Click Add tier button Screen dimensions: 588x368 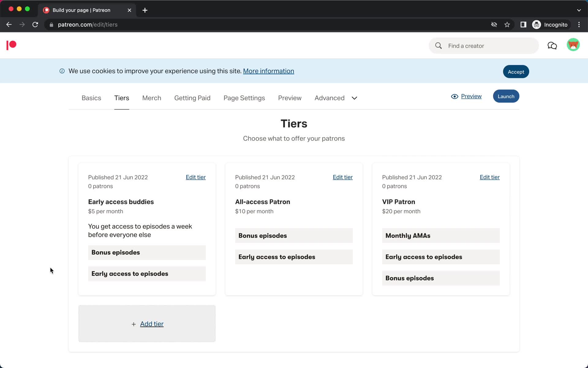pos(147,324)
